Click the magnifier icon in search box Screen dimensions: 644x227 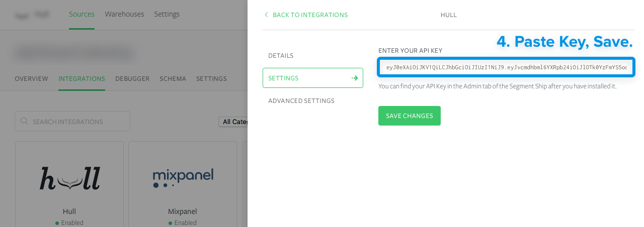click(24, 122)
